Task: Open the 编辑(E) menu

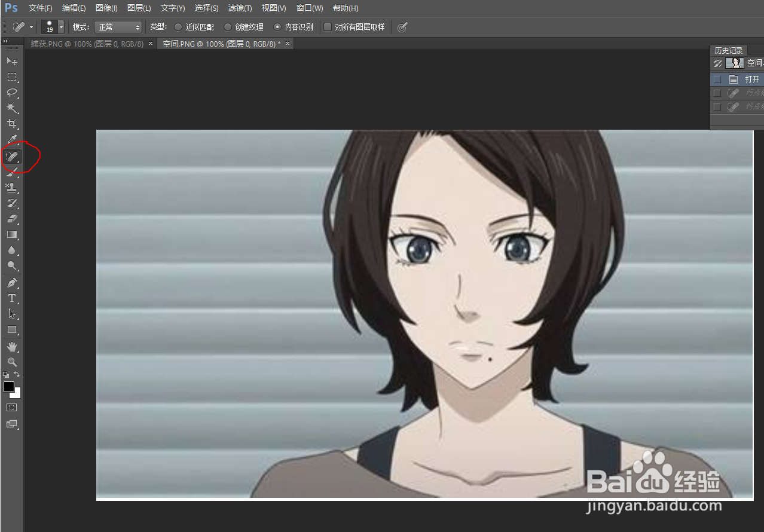Action: (x=74, y=8)
